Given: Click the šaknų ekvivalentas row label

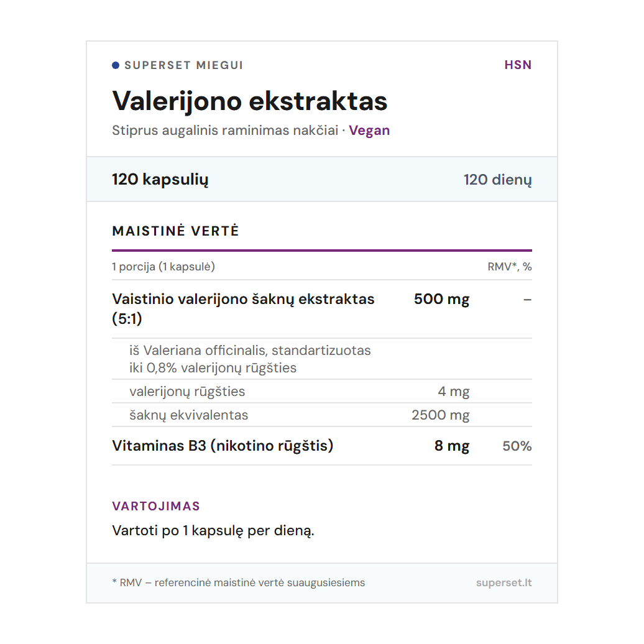Looking at the screenshot, I should pyautogui.click(x=188, y=415).
